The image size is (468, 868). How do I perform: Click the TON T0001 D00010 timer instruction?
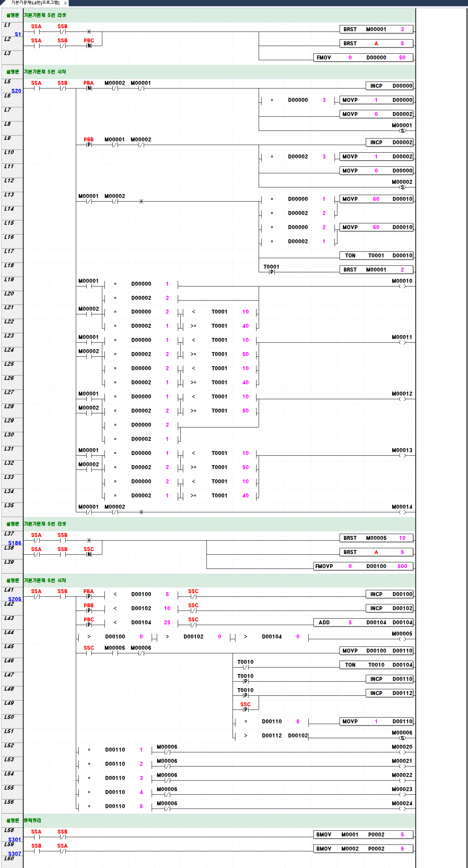(x=376, y=256)
